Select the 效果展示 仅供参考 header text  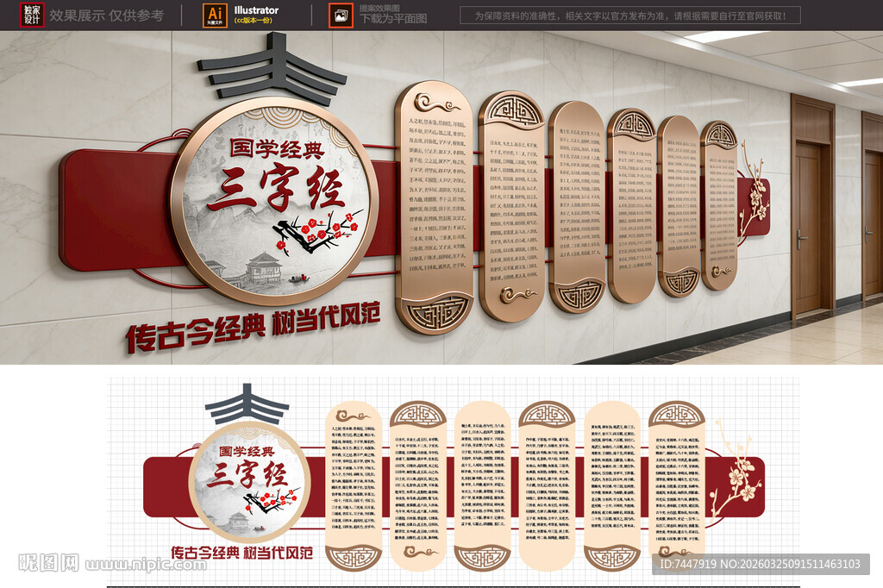point(106,16)
